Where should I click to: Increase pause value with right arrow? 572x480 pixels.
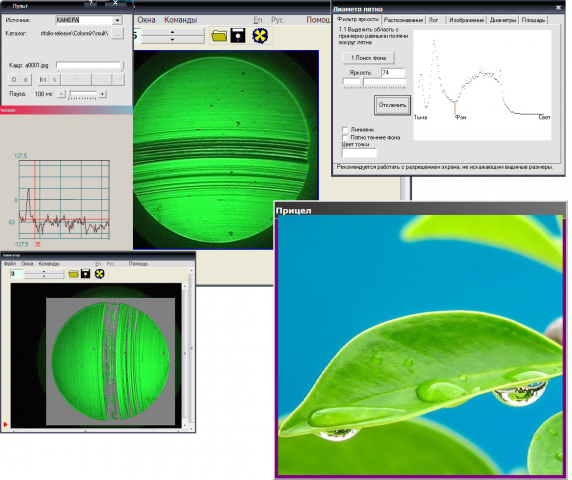(103, 94)
